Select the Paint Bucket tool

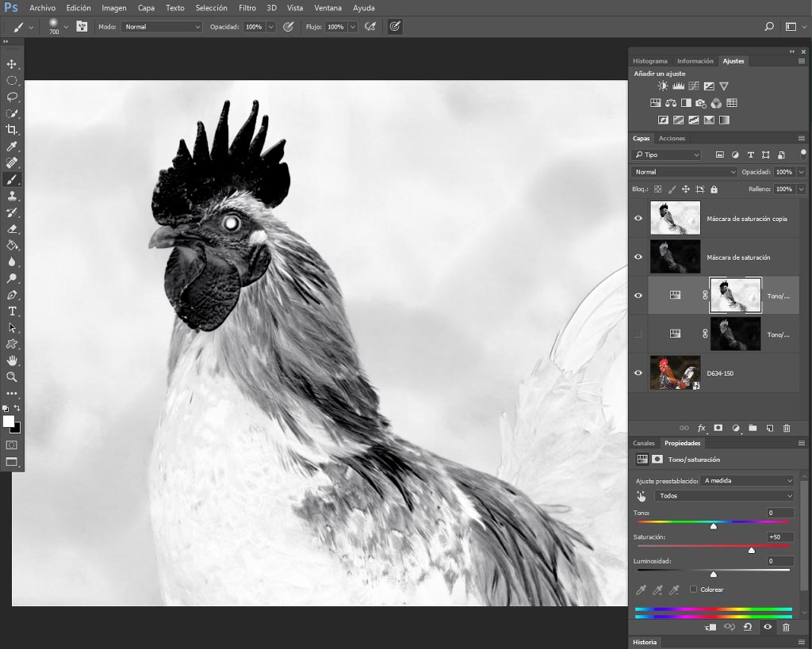(x=11, y=246)
